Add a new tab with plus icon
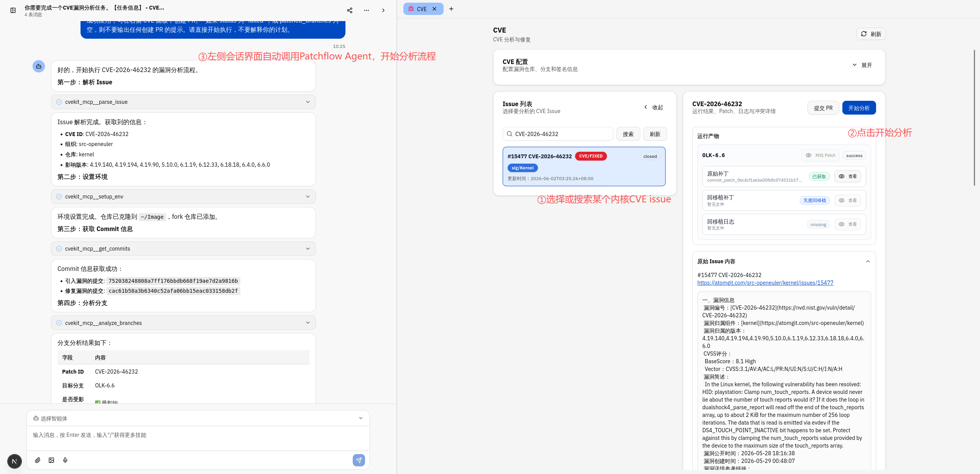Image resolution: width=980 pixels, height=474 pixels. [x=451, y=9]
